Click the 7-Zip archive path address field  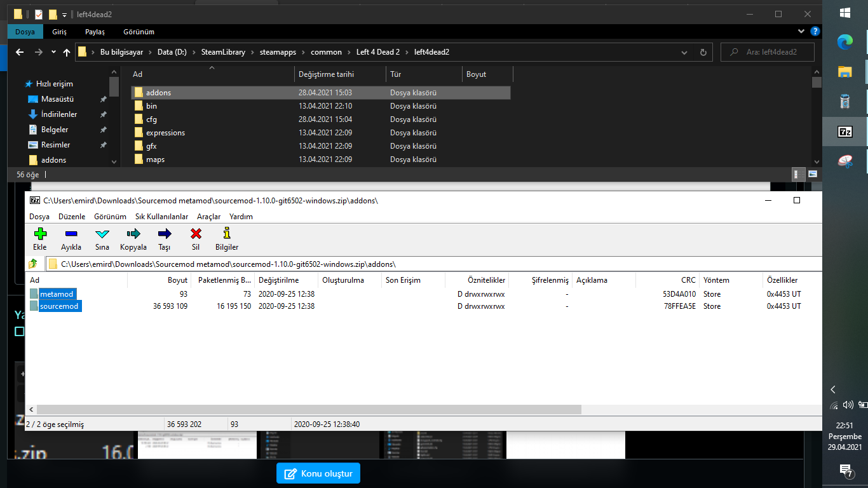pos(434,264)
